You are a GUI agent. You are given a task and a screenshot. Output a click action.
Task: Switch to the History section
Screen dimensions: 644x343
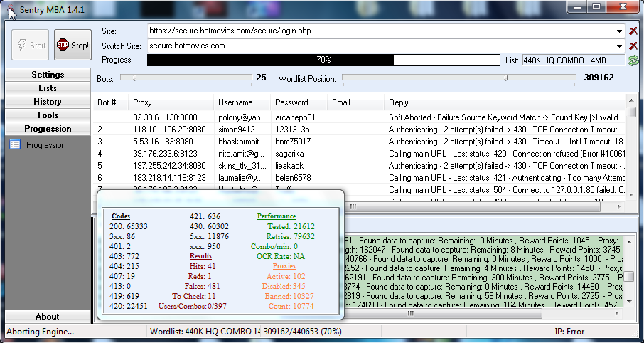click(x=48, y=102)
